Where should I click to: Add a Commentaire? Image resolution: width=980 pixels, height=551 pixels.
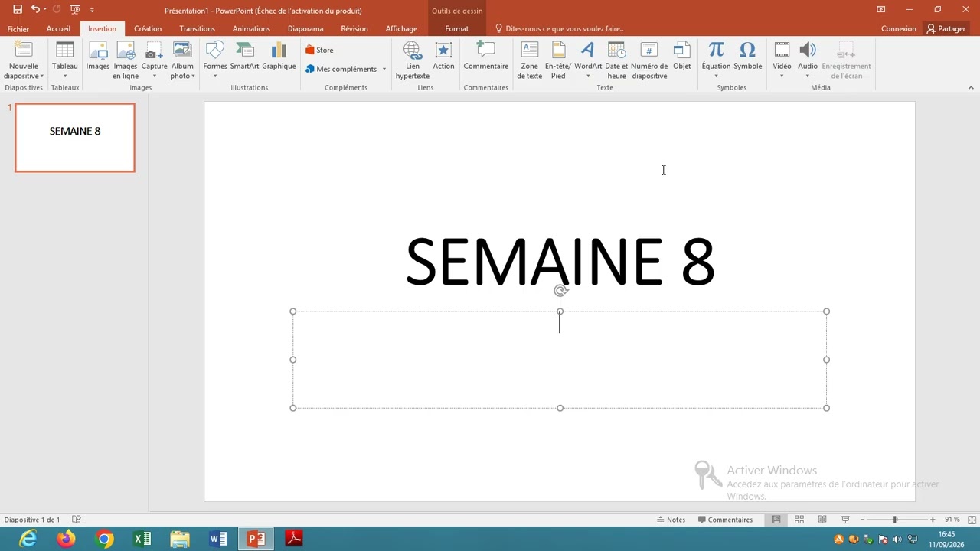tap(486, 56)
